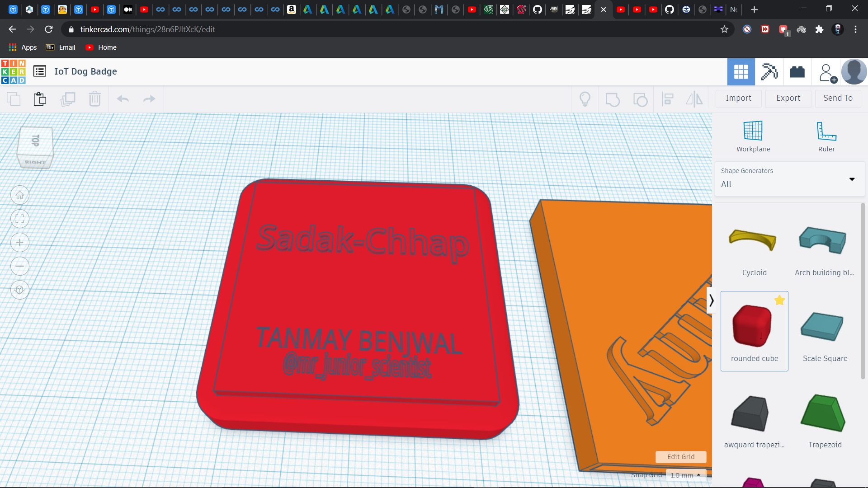Click the Edit Grid button
The height and width of the screenshot is (488, 868).
tap(680, 457)
